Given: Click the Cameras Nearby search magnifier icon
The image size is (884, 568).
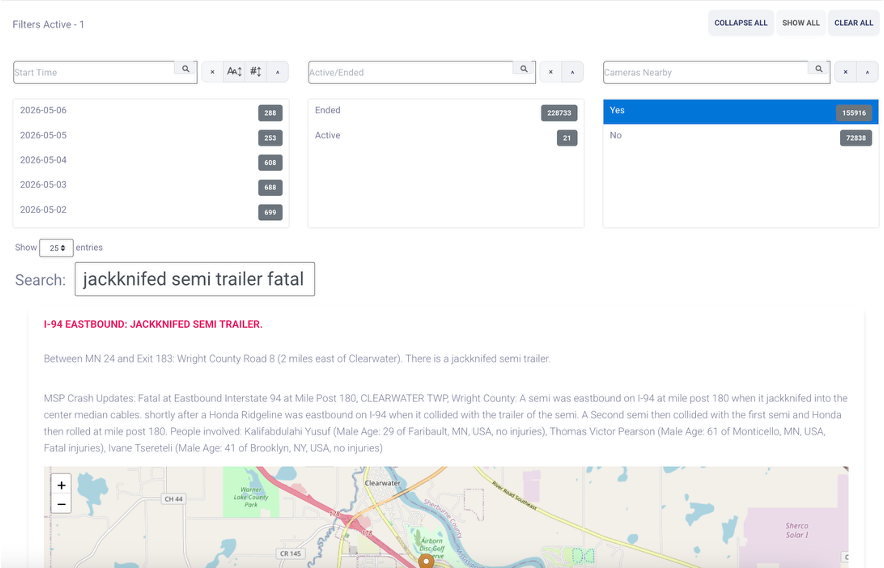Looking at the screenshot, I should tap(819, 69).
